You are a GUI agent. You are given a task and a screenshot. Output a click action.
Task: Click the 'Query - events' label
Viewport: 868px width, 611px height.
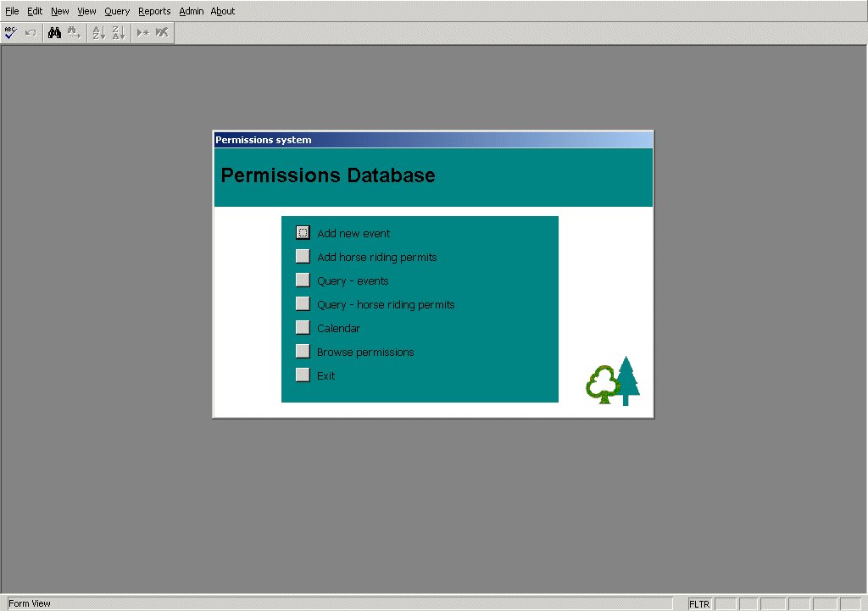pos(353,281)
